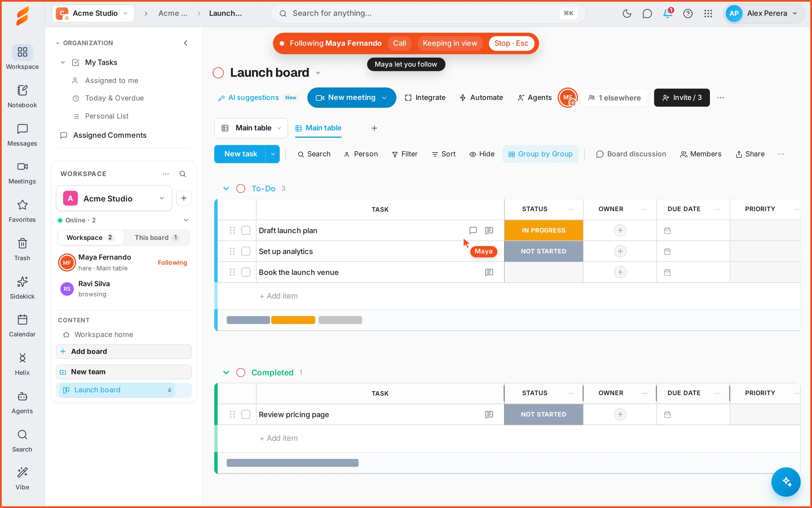Toggle Keeping in view option
812x508 pixels.
point(450,43)
